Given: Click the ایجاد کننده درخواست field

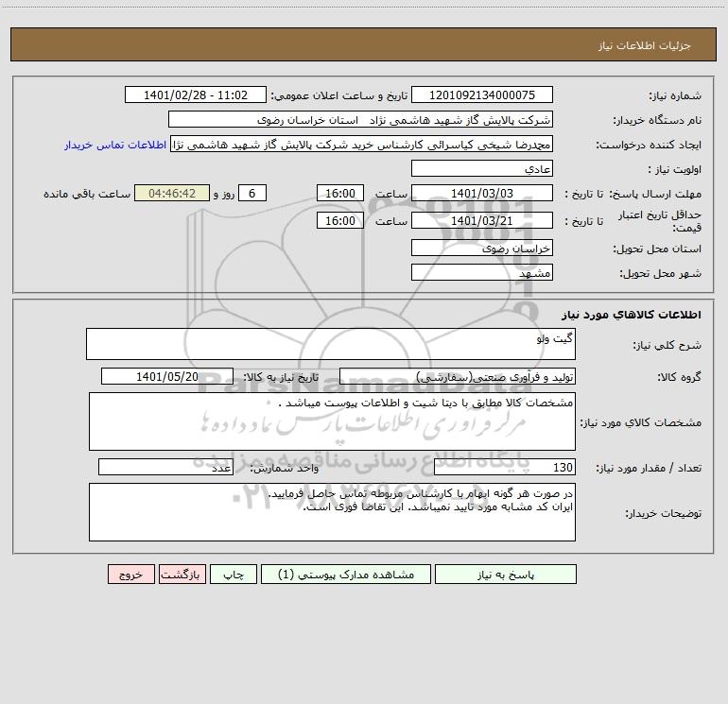Looking at the screenshot, I should 362,145.
